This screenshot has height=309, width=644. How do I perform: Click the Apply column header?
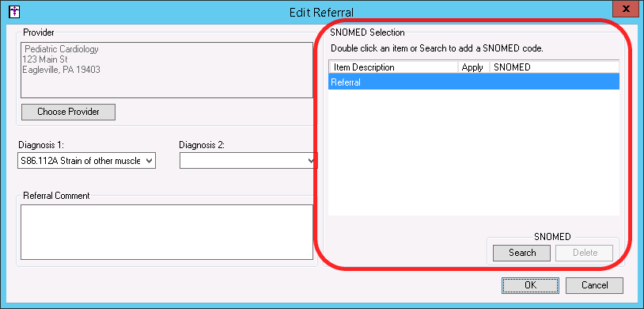(x=474, y=67)
